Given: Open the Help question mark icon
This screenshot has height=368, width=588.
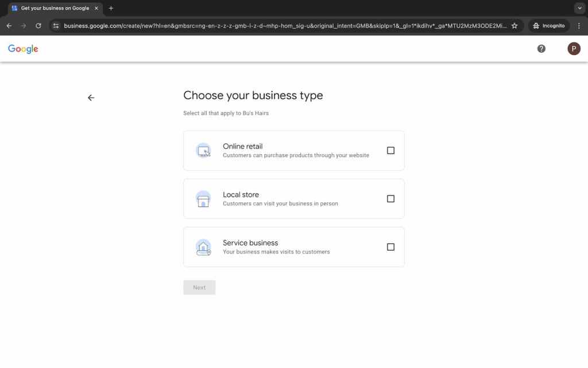Looking at the screenshot, I should coord(541,48).
